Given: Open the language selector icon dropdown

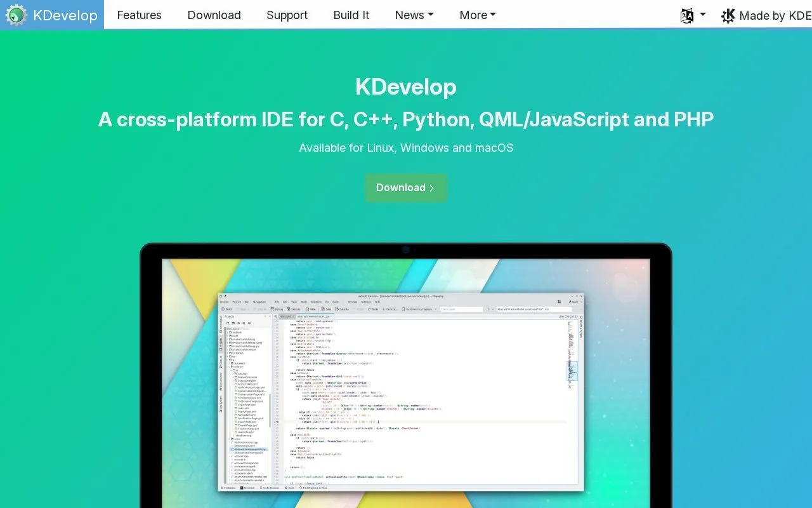Looking at the screenshot, I should pyautogui.click(x=693, y=15).
